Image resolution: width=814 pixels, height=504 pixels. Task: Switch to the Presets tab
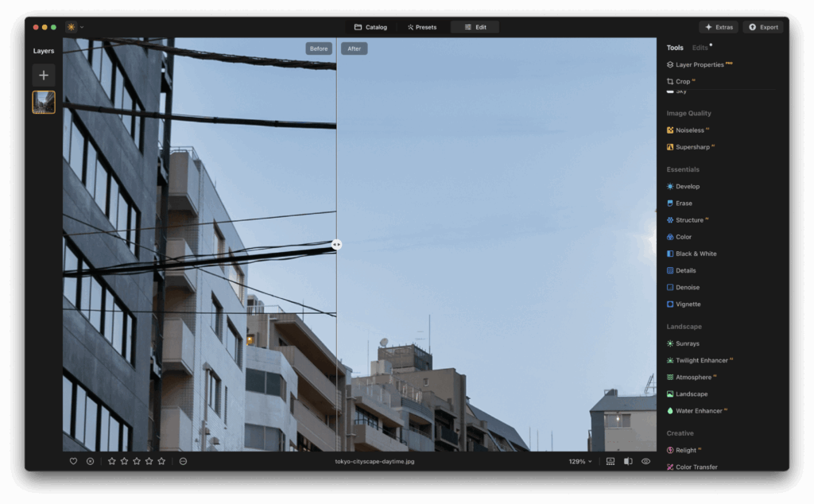click(x=422, y=26)
